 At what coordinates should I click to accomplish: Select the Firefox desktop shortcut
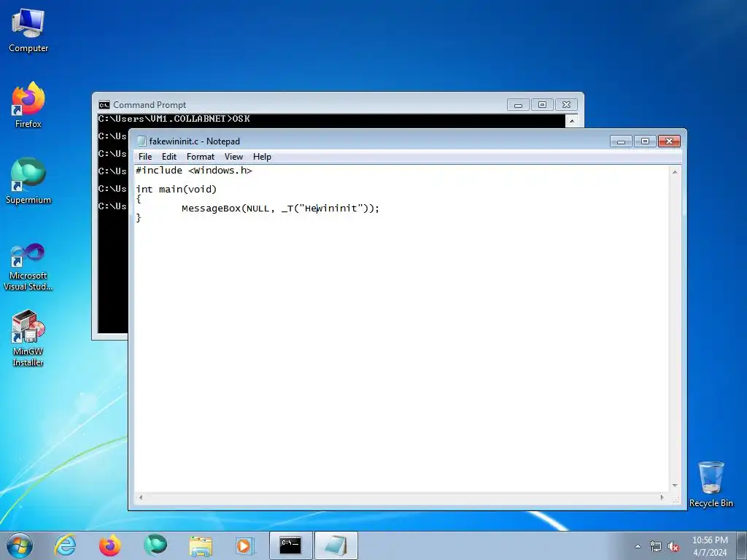(x=28, y=106)
